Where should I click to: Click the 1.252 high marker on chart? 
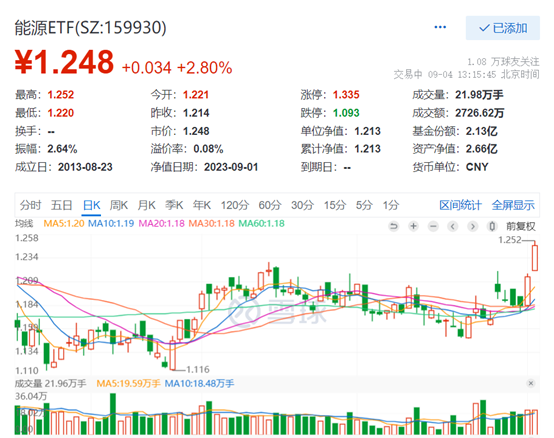pyautogui.click(x=510, y=240)
